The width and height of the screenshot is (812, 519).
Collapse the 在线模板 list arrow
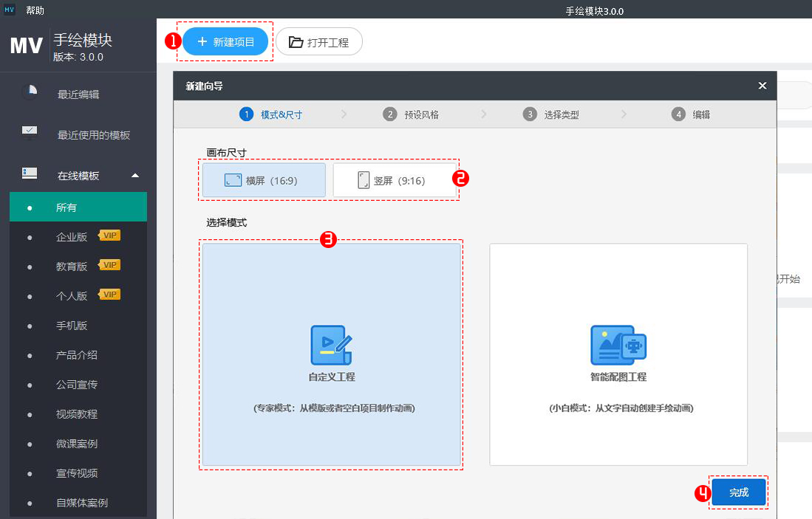click(x=134, y=176)
